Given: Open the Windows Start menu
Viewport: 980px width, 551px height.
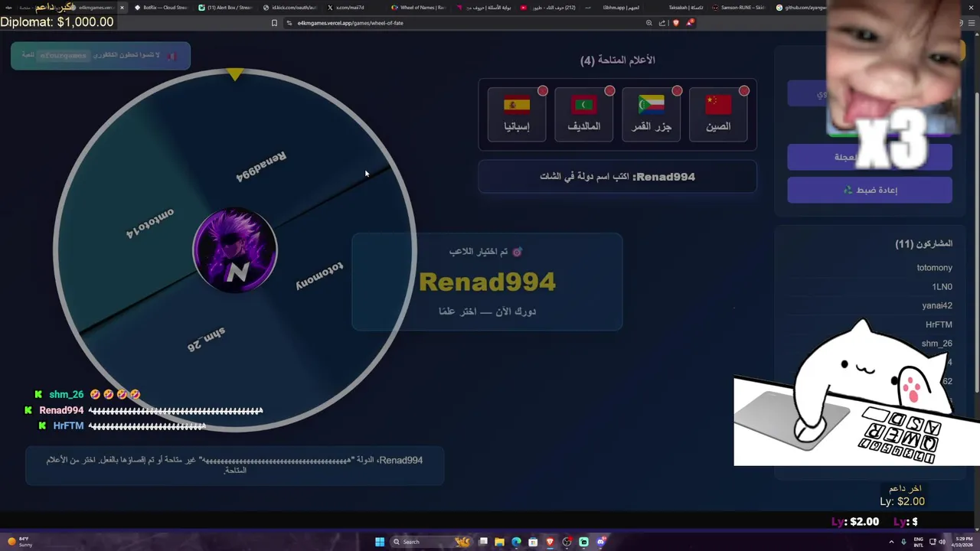Looking at the screenshot, I should point(380,542).
